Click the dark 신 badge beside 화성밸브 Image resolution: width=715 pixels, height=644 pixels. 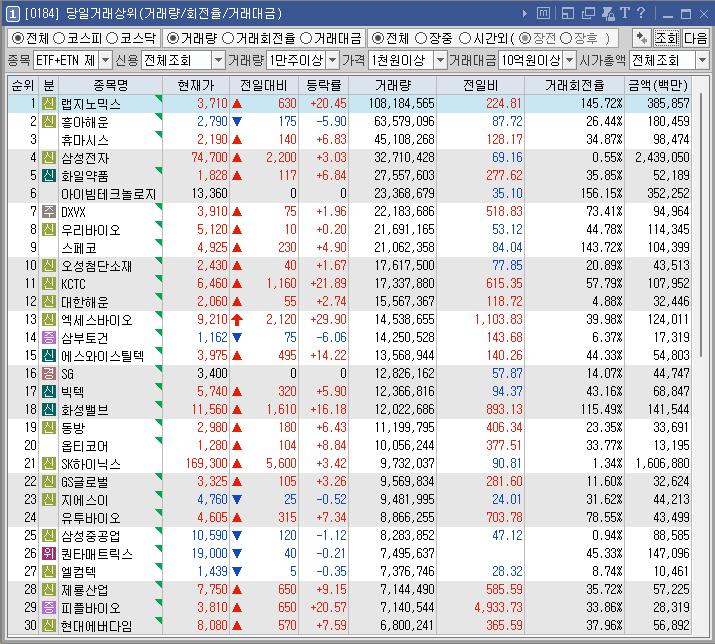coord(49,409)
